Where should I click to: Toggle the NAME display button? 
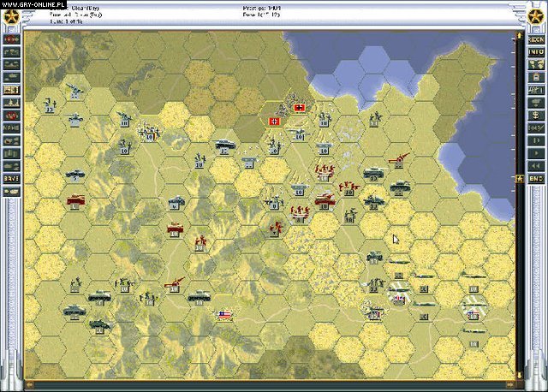click(x=12, y=127)
